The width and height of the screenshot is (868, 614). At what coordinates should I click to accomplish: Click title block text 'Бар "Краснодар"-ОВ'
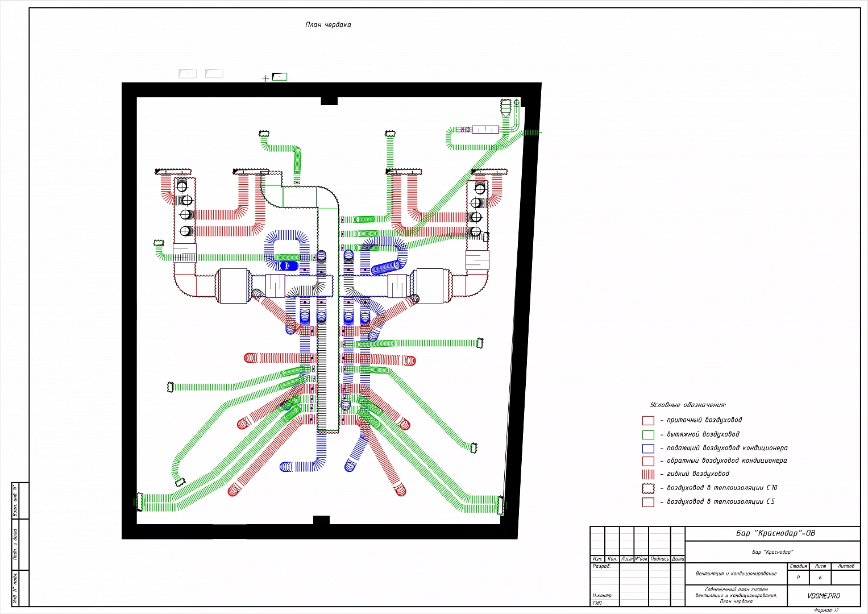tap(775, 533)
